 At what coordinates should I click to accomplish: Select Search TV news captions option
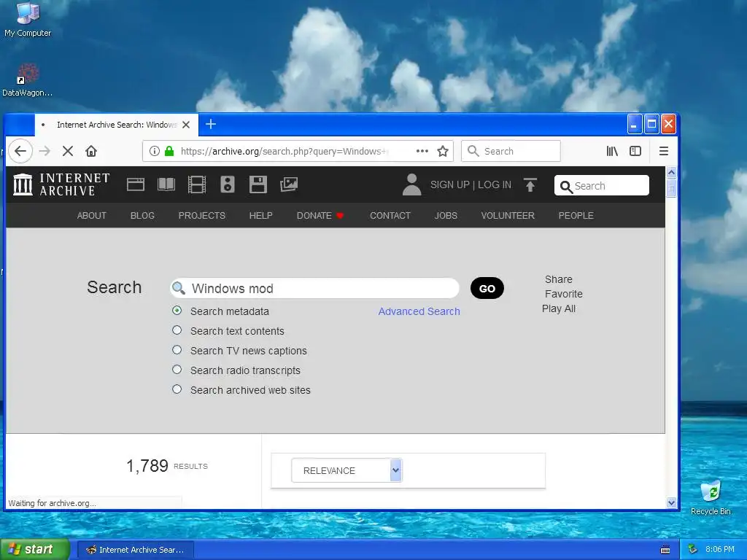click(177, 350)
